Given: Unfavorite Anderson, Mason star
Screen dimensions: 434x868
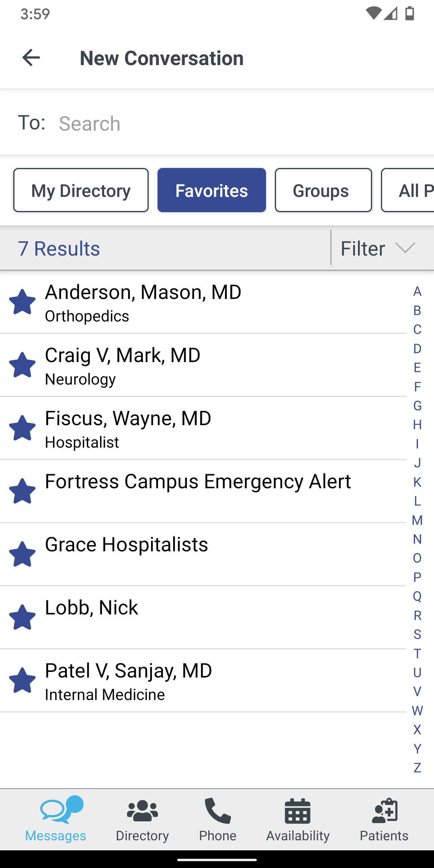Looking at the screenshot, I should [x=23, y=302].
